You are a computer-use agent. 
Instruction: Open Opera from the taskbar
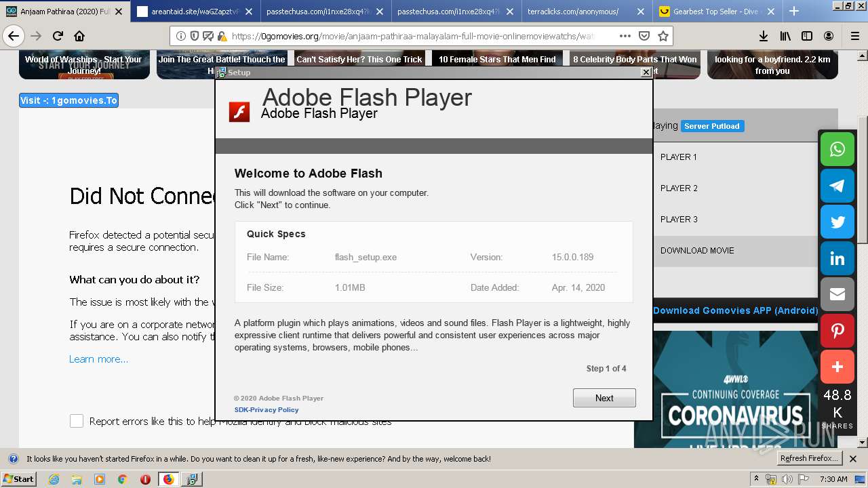(x=145, y=479)
